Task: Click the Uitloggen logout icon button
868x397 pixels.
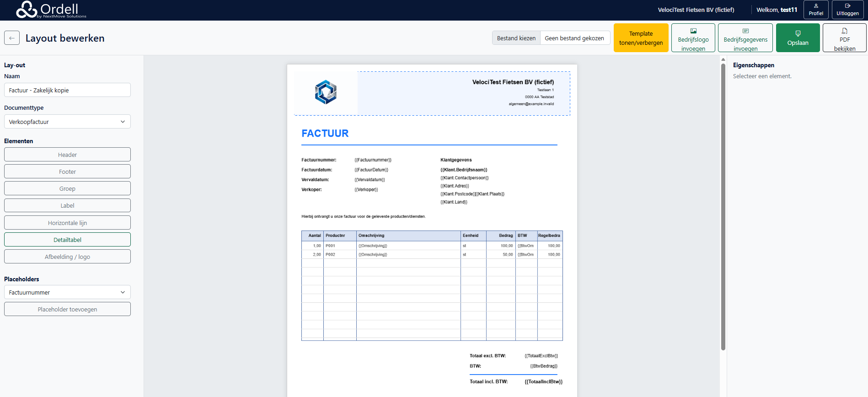Action: [847, 10]
